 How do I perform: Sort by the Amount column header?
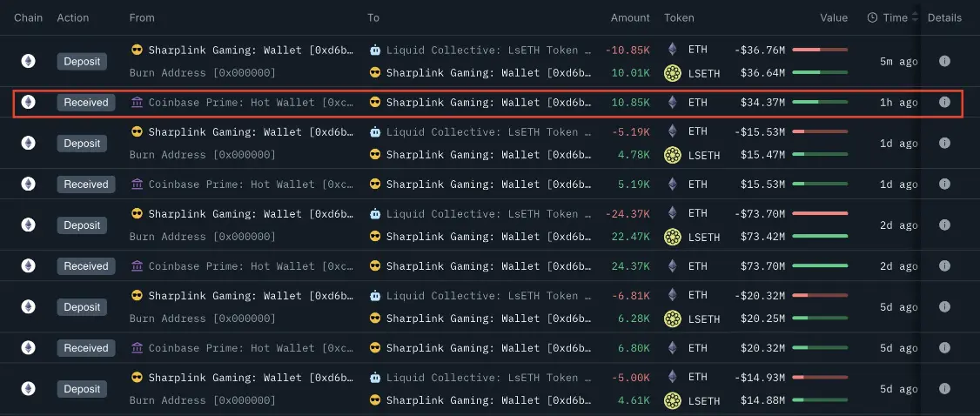click(x=629, y=17)
